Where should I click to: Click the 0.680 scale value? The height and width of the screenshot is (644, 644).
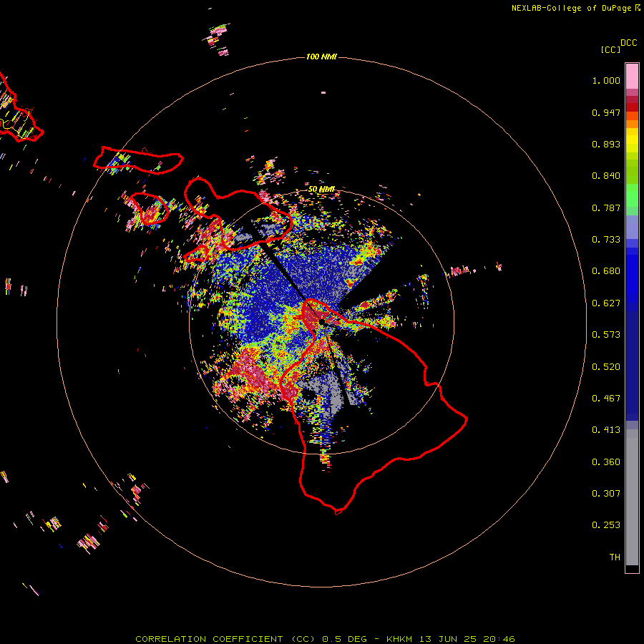606,271
